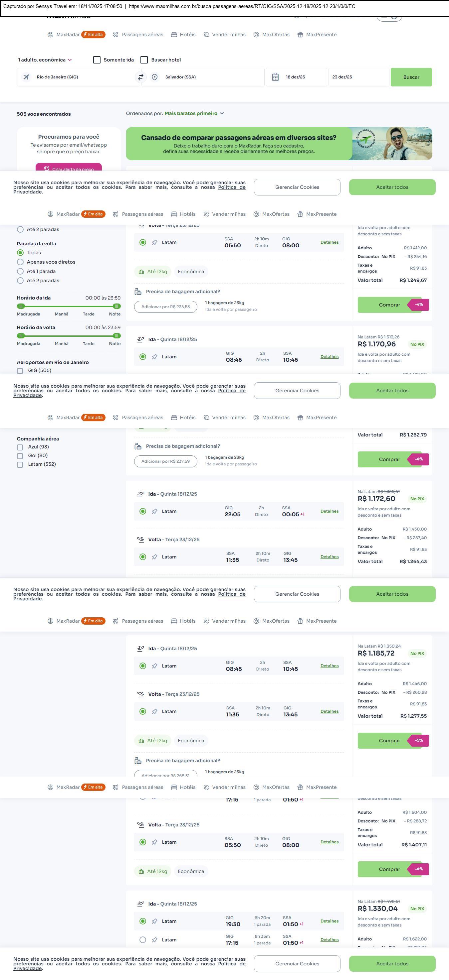Open the return date field 23 dez/25

[358, 77]
